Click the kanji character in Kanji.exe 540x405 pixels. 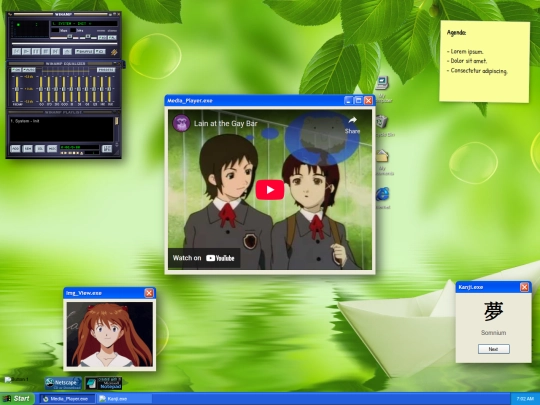tap(494, 312)
